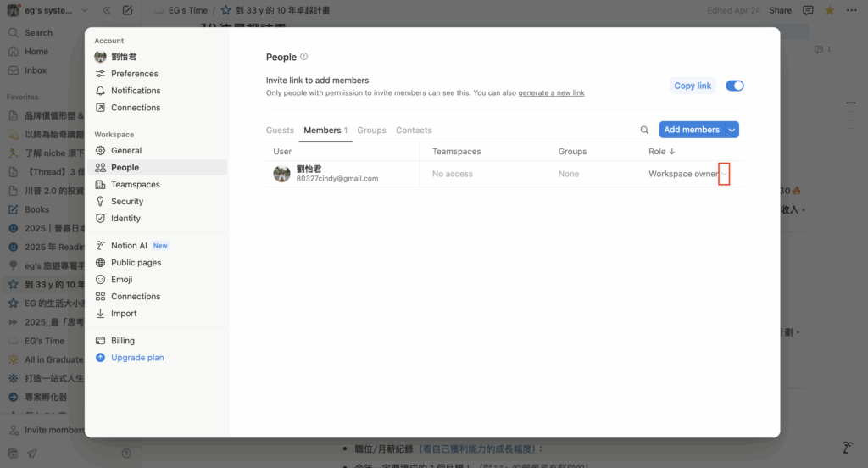Click the new page compose icon

127,11
